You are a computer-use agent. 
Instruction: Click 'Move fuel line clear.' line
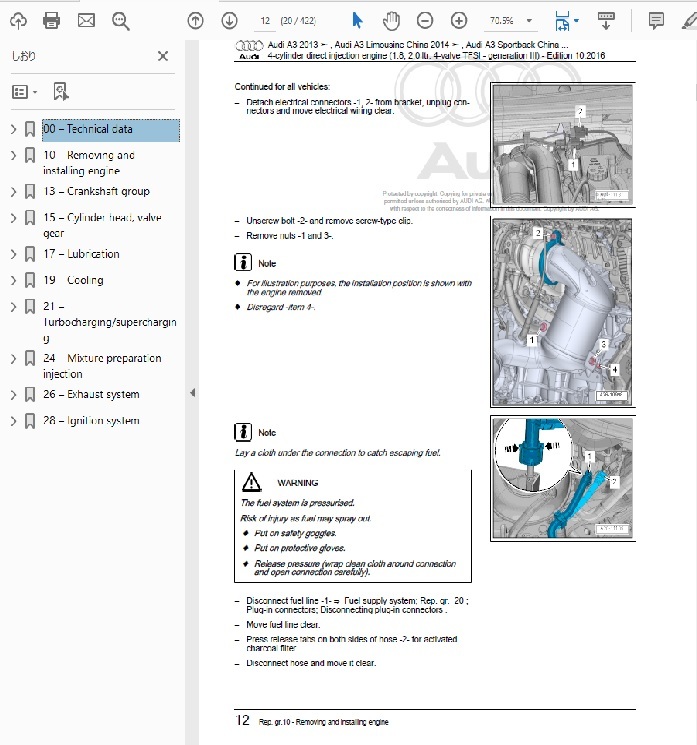click(x=283, y=625)
